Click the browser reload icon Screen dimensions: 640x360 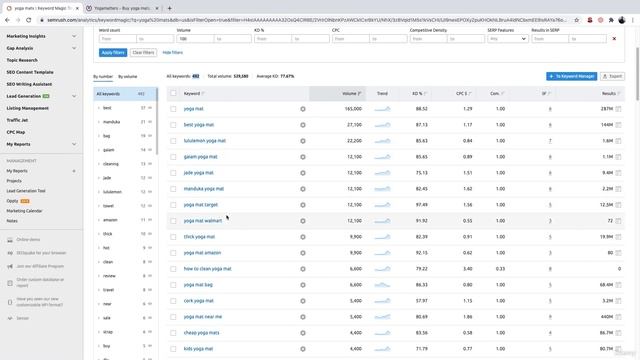(x=29, y=20)
